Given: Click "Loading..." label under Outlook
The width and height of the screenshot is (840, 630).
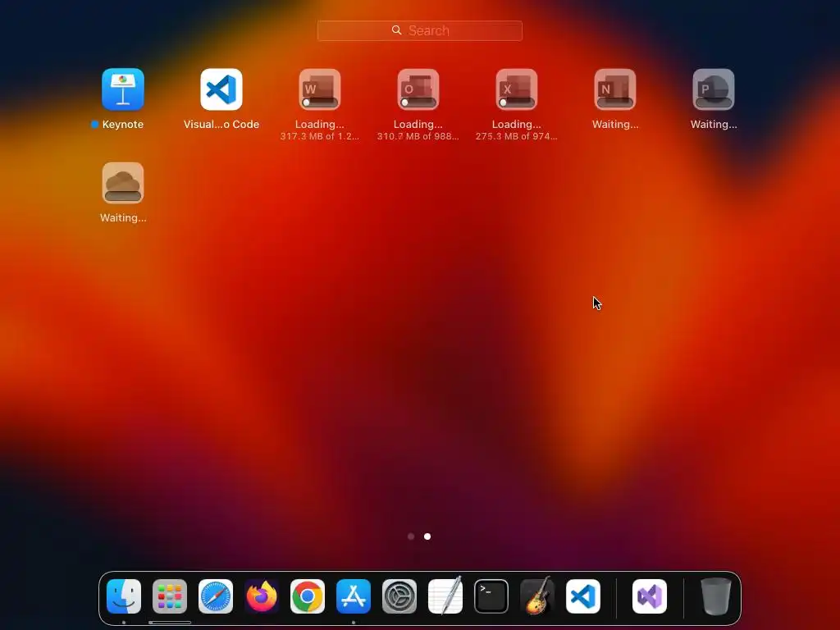Looking at the screenshot, I should [418, 125].
